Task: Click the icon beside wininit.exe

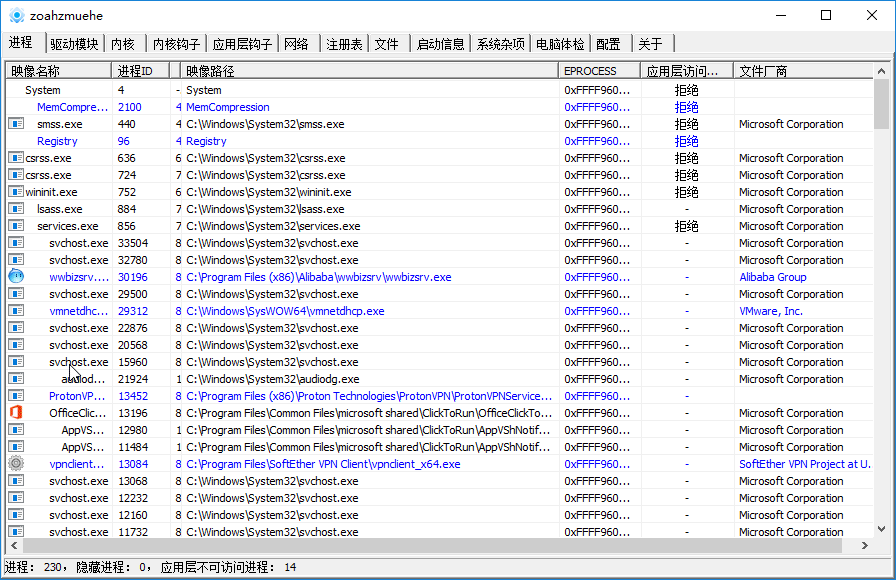Action: click(x=16, y=191)
